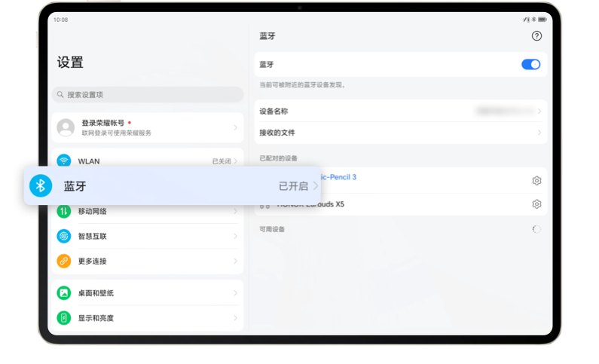Expand the 桌面和壁纸 row chevron
This screenshot has height=364, width=599.
coord(235,293)
